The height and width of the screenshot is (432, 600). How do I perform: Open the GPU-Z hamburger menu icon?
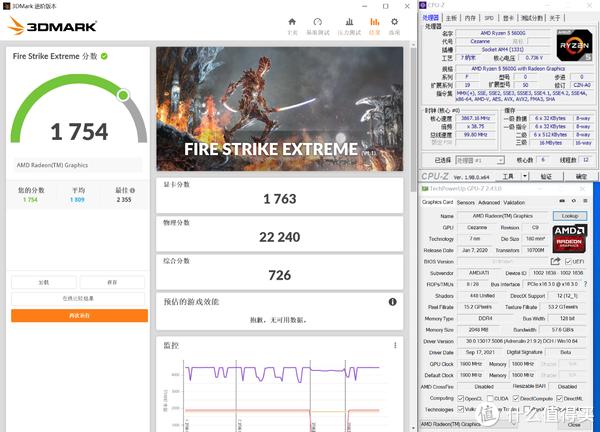(x=585, y=201)
